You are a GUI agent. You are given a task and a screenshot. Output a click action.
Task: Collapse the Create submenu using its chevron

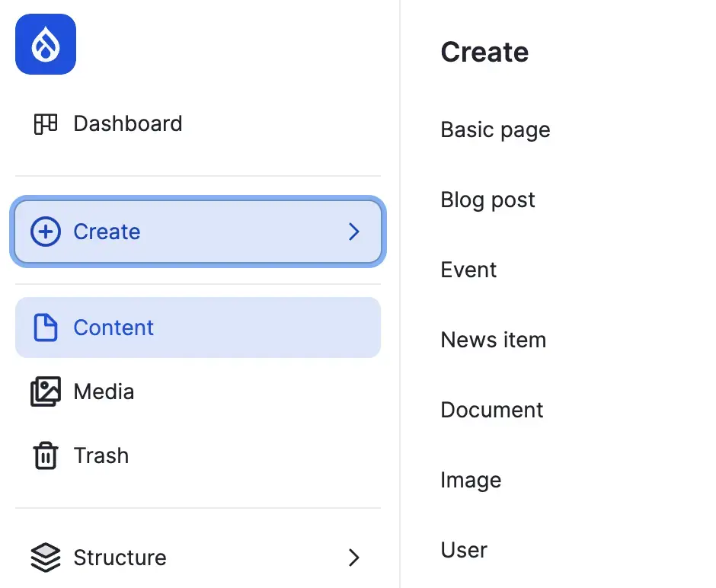(x=353, y=232)
